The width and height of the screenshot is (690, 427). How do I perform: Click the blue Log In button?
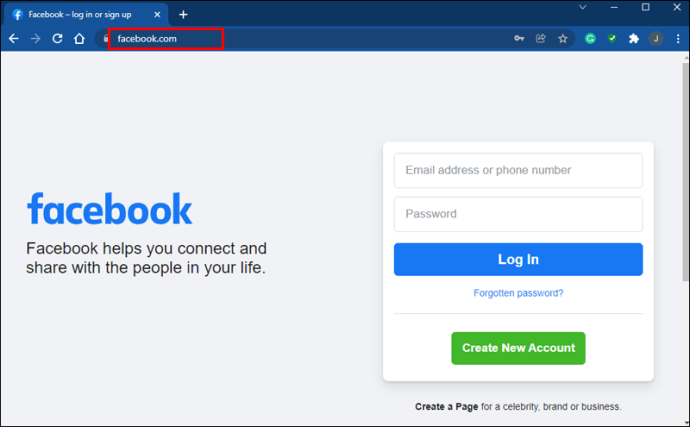point(518,259)
